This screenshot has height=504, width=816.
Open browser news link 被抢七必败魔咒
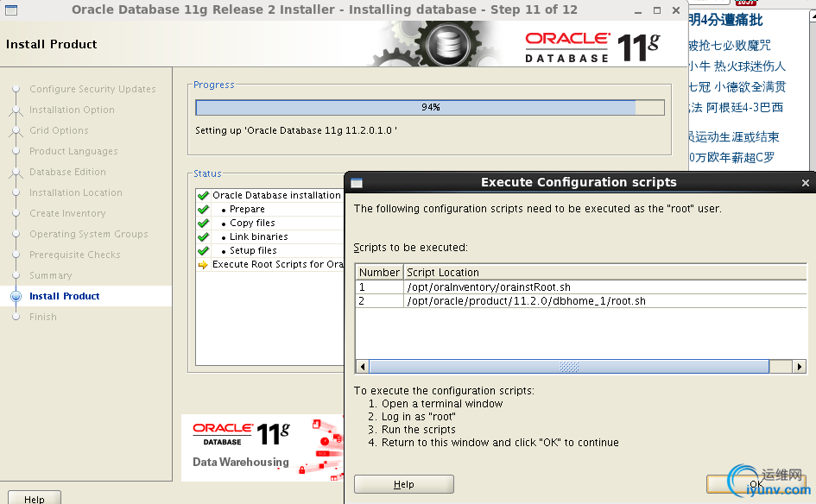pos(730,45)
